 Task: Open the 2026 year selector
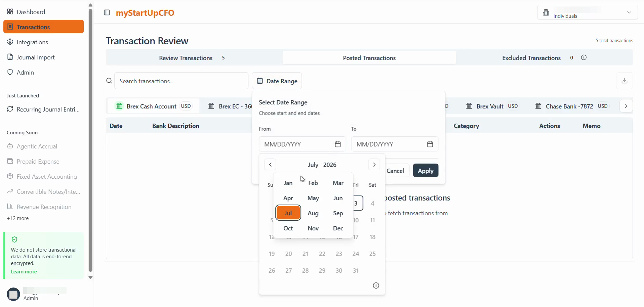[330, 165]
